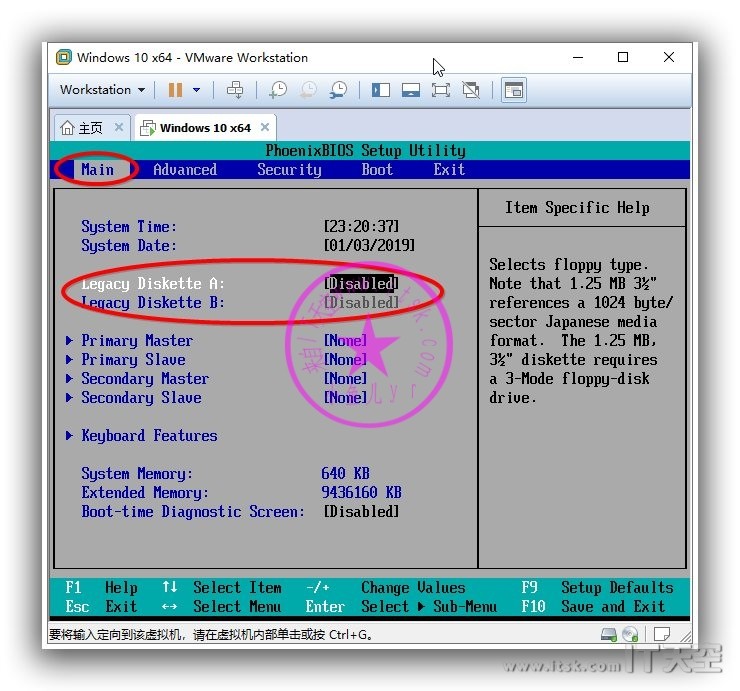740x691 pixels.
Task: Toggle Boot-time Diagnostic Screen Disabled value
Action: pos(362,512)
